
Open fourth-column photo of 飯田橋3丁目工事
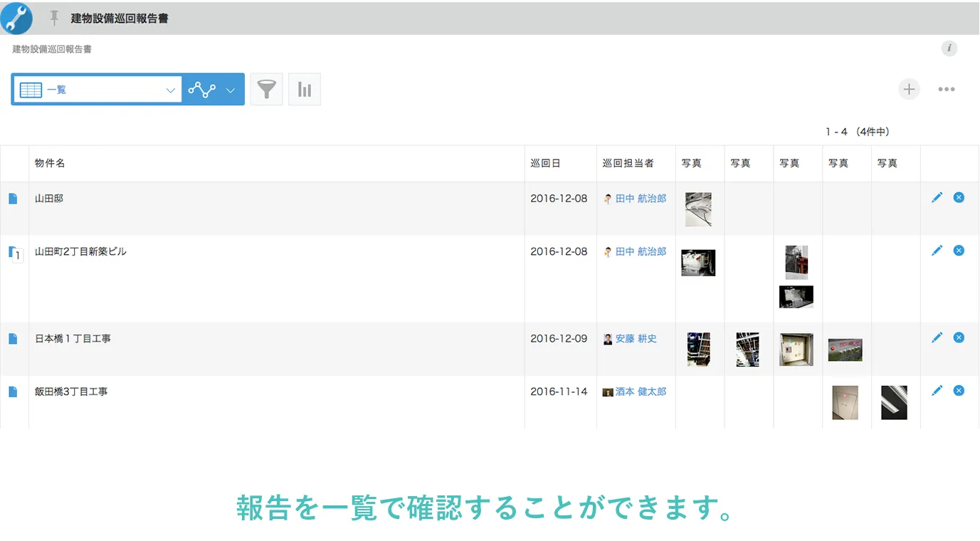click(845, 402)
